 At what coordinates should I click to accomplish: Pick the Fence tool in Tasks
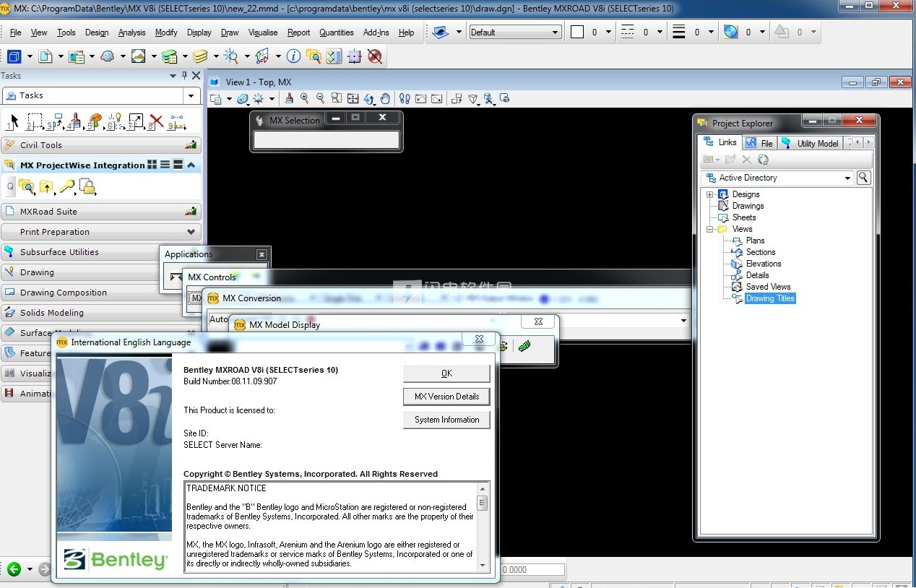[x=34, y=121]
